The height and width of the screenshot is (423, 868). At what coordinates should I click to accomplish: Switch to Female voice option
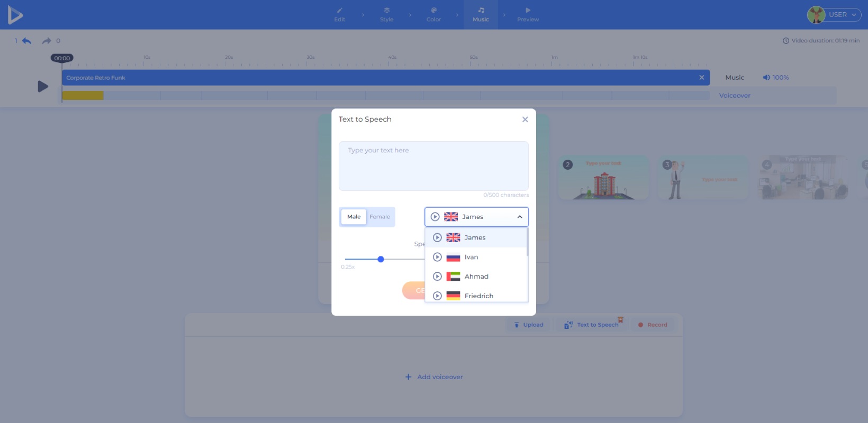[x=379, y=217]
